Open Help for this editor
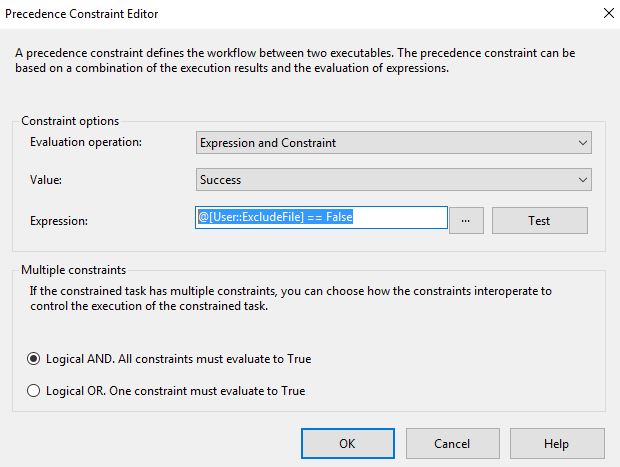This screenshot has height=467, width=620. click(557, 444)
